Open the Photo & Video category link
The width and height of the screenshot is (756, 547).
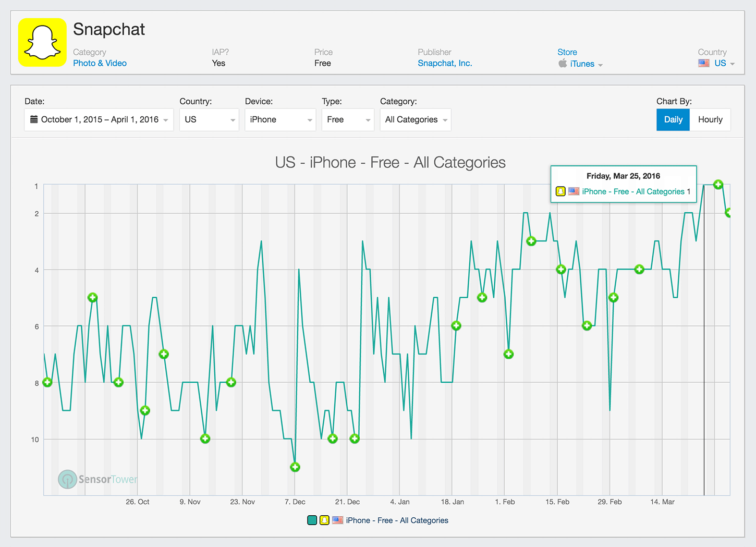coord(99,63)
